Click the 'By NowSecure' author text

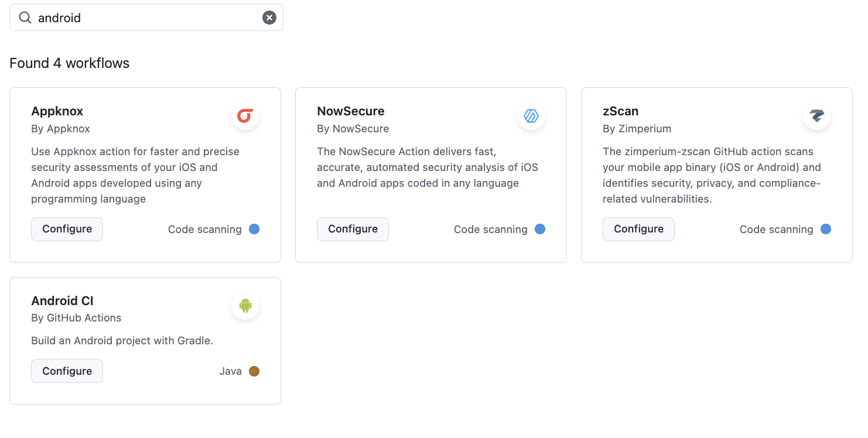tap(353, 128)
